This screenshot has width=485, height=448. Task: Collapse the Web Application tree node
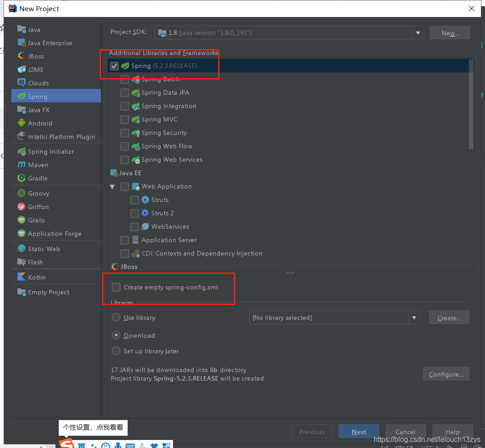point(112,186)
